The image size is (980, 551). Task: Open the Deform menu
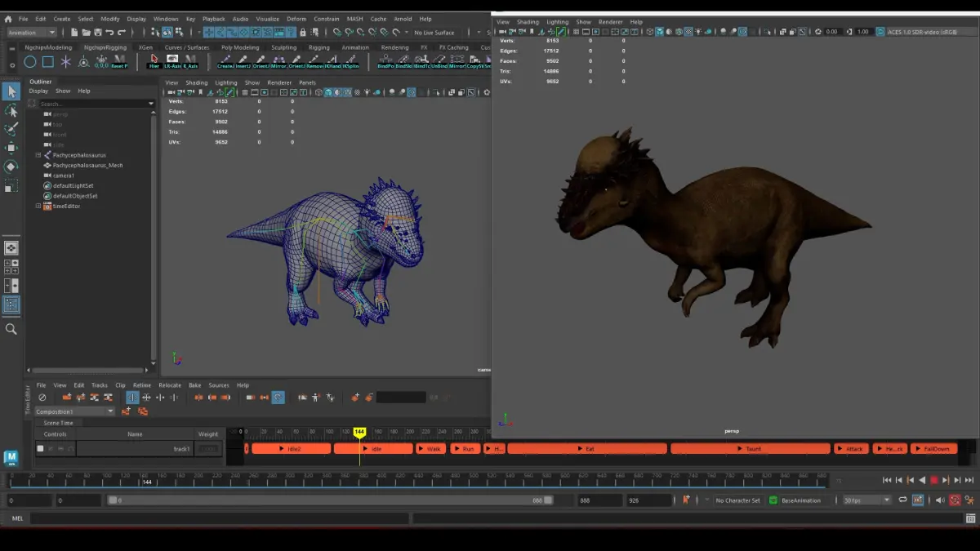[x=296, y=19]
